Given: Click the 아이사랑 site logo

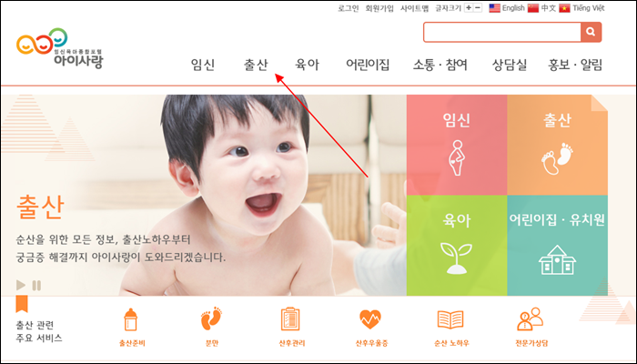Looking at the screenshot, I should [x=60, y=48].
